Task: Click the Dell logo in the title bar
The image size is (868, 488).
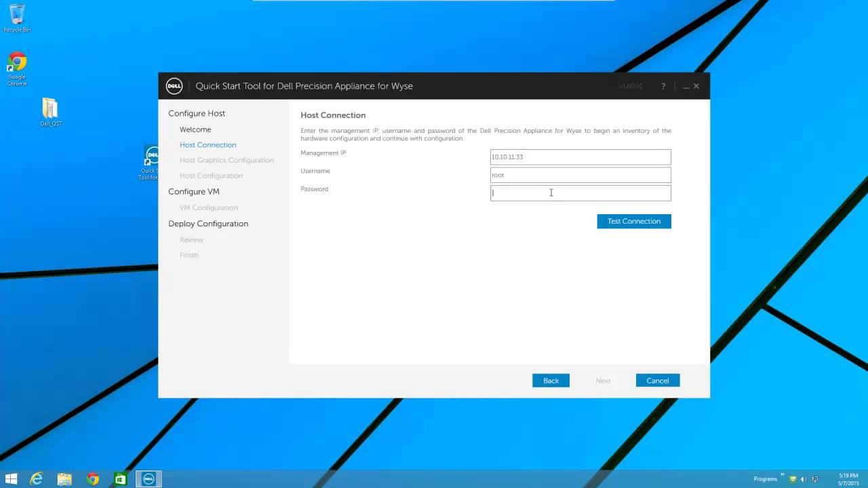Action: coord(174,86)
